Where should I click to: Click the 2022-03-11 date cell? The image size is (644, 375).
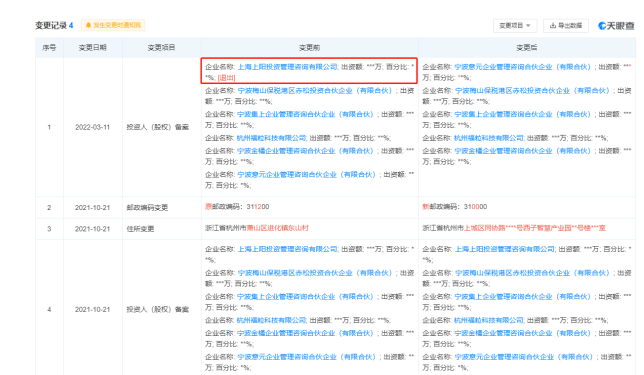click(92, 127)
